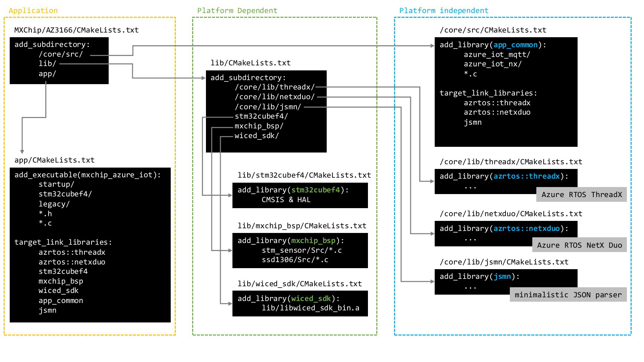The height and width of the screenshot is (362, 644).
Task: Select "add_executable(mxchip_azure_iot):" line
Action: pos(88,175)
